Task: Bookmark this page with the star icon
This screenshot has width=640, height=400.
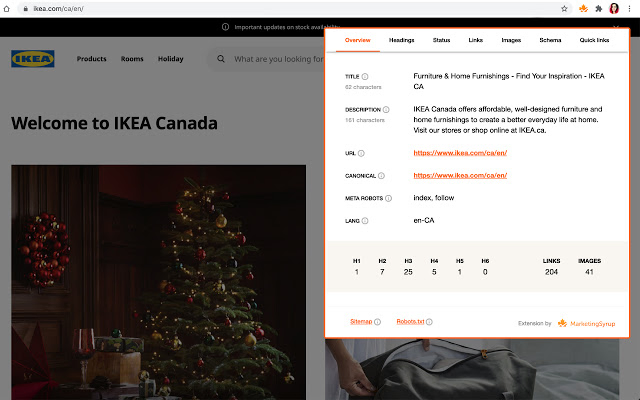Action: click(564, 9)
